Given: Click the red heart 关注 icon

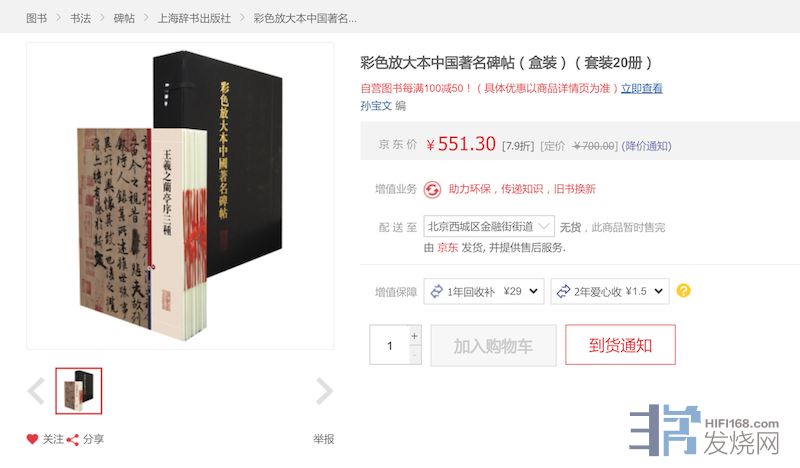Looking at the screenshot, I should tap(32, 439).
